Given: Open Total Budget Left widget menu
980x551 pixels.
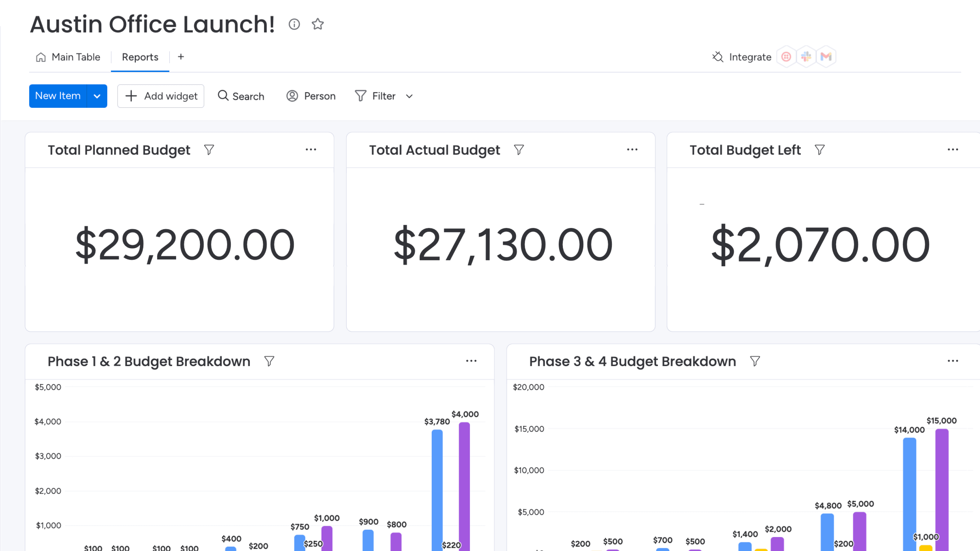Looking at the screenshot, I should [x=953, y=150].
